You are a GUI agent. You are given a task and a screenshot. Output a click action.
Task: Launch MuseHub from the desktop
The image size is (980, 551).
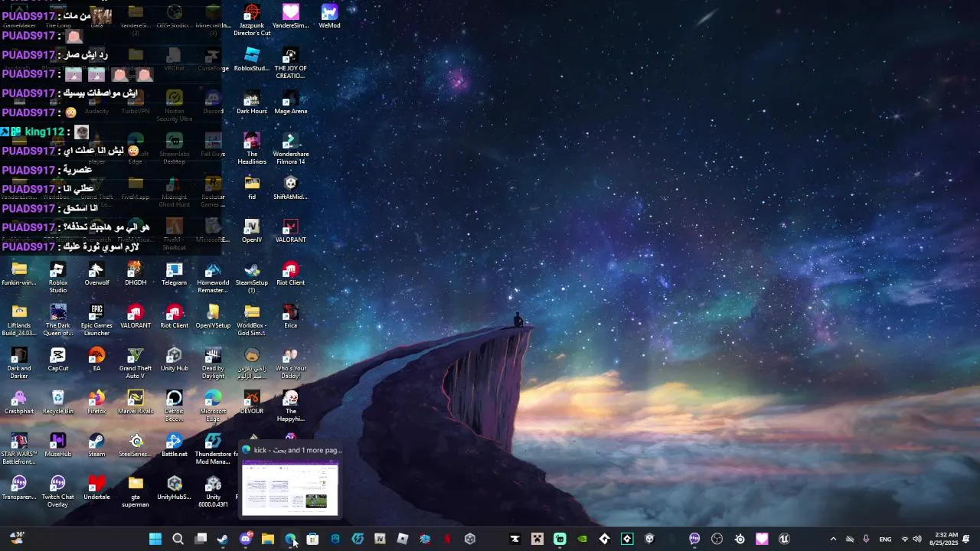pos(58,445)
